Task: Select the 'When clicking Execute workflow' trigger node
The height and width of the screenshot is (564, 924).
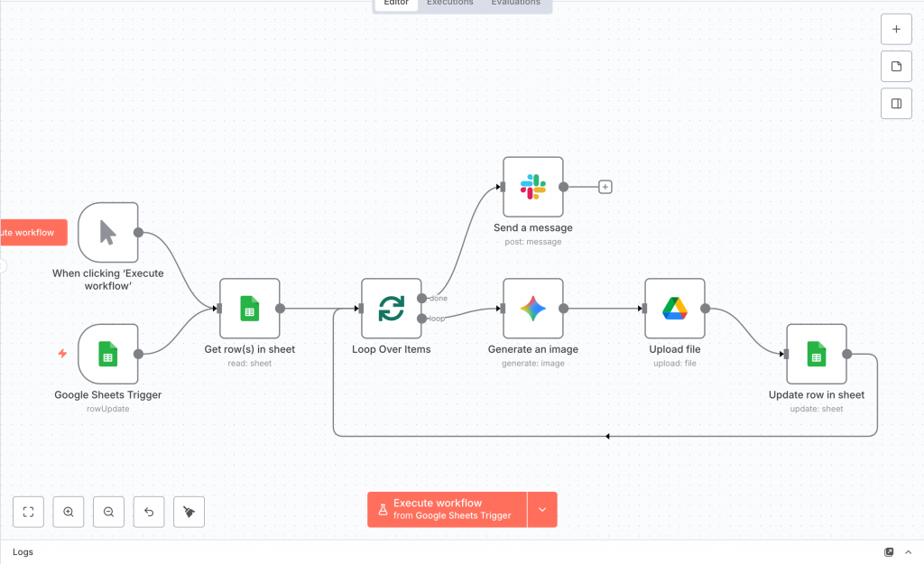Action: (108, 232)
